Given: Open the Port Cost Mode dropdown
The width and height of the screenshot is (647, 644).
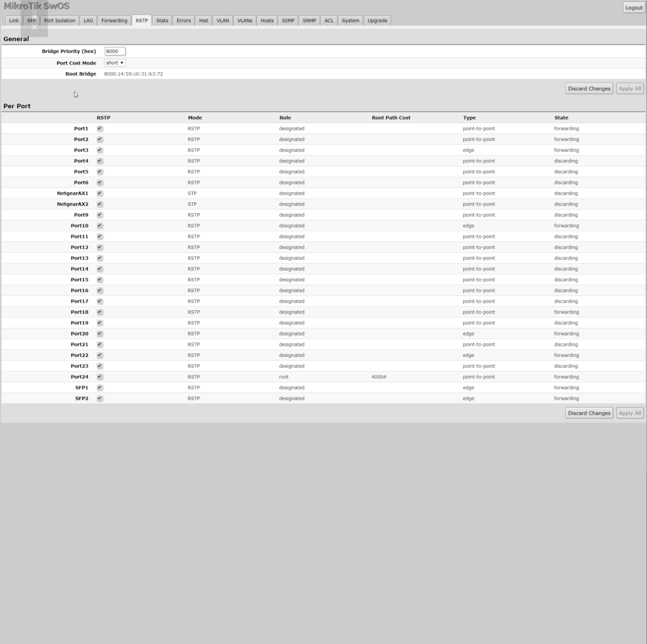Looking at the screenshot, I should [x=115, y=63].
